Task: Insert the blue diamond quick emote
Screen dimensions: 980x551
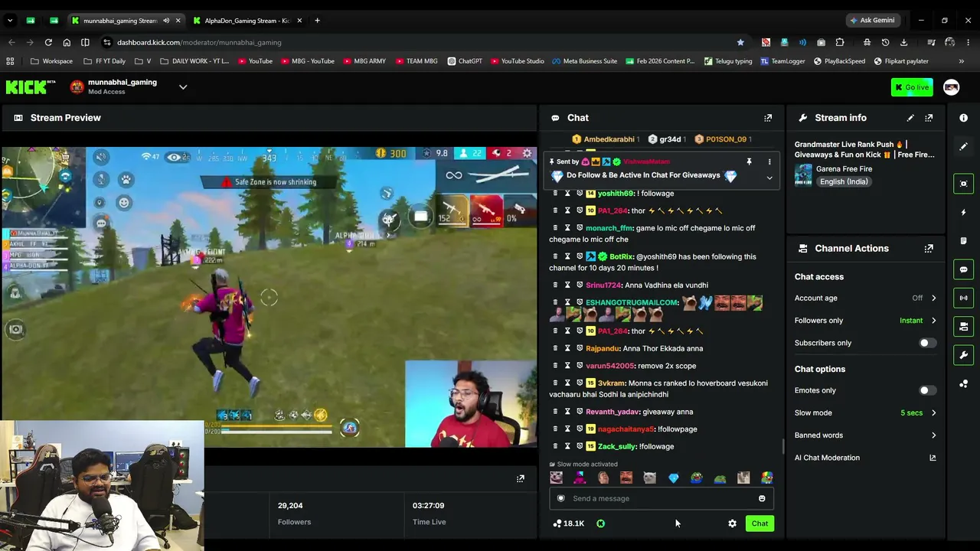Action: pyautogui.click(x=673, y=478)
